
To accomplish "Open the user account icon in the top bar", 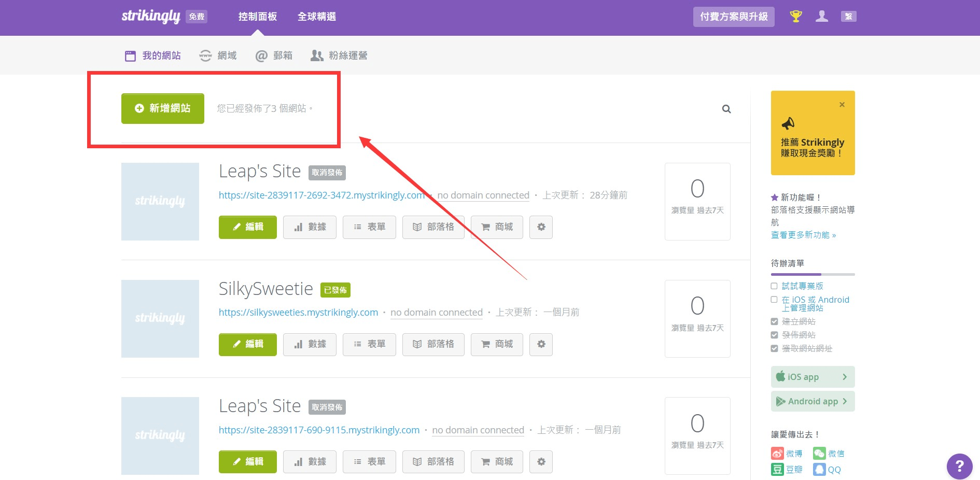I will (822, 16).
